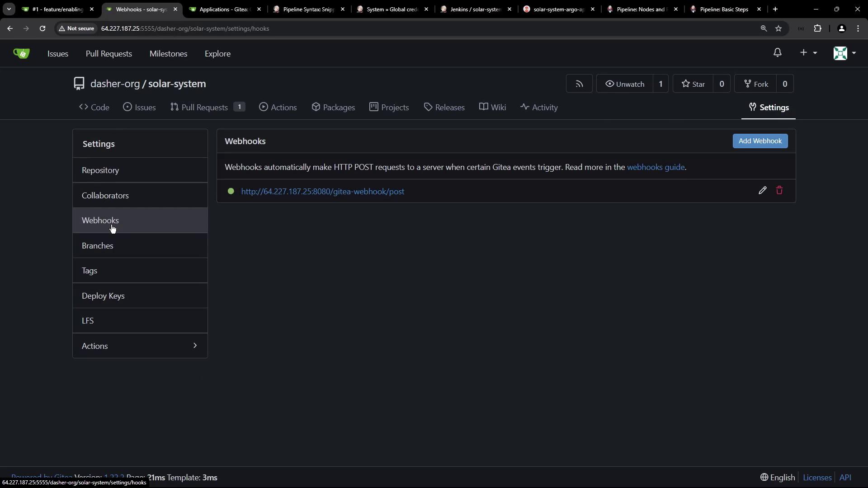
Task: Open the user avatar menu dropdown
Action: coord(844,53)
